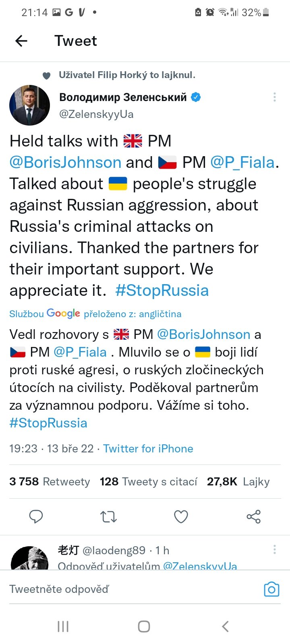Open Android recent apps button
The image size is (290, 644).
63,626
